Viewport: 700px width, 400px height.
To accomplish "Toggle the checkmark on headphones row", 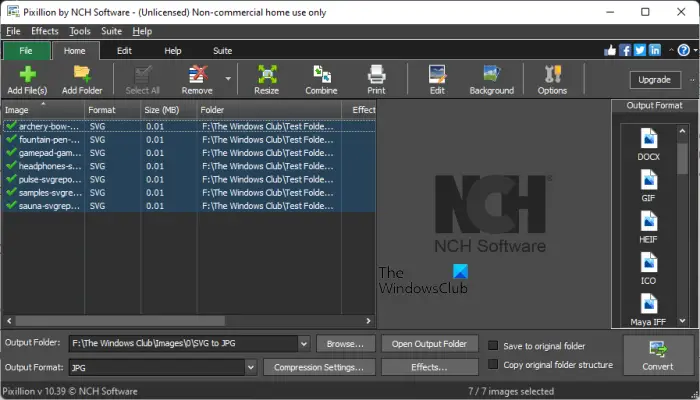I will pyautogui.click(x=12, y=166).
